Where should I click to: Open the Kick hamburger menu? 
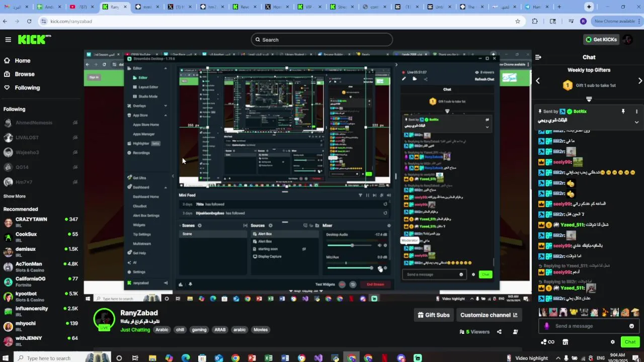click(x=8, y=40)
